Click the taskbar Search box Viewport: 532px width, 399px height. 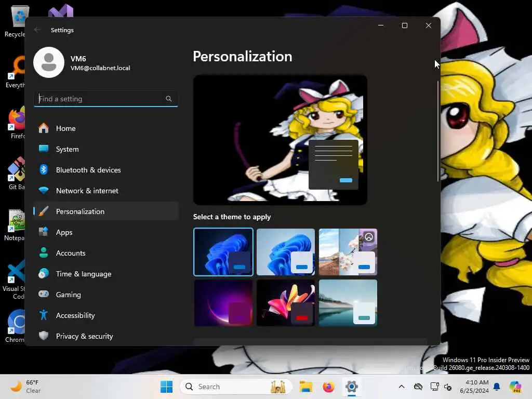[x=236, y=387]
